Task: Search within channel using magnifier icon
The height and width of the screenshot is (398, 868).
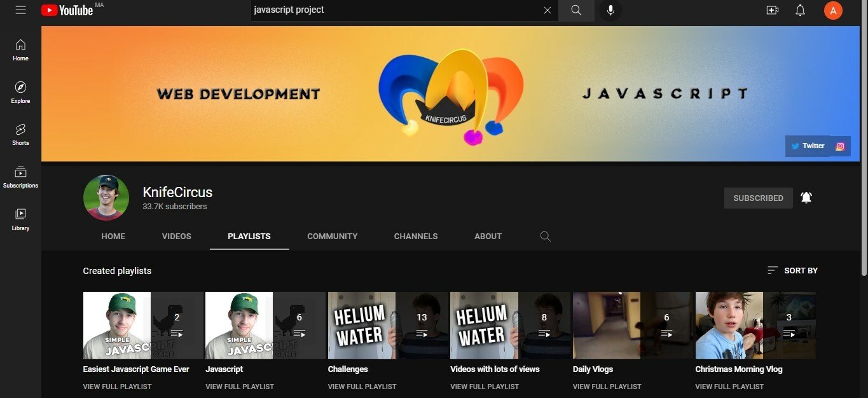Action: [x=545, y=237]
